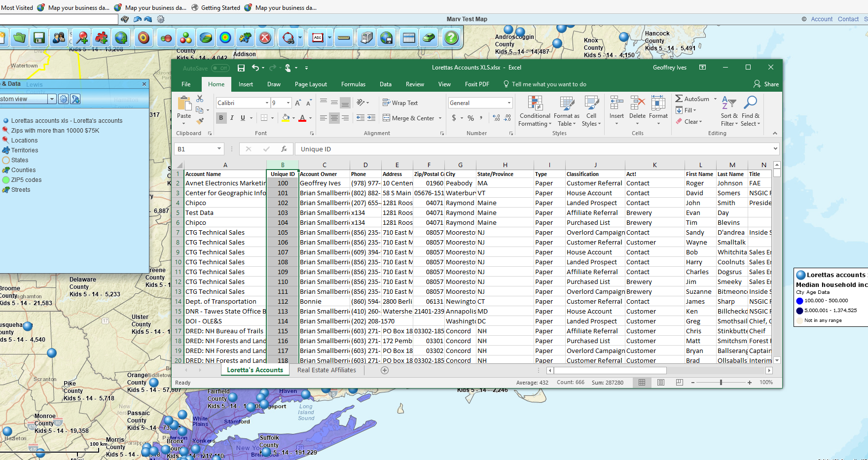Click the formula bar showing Unique ID
868x460 pixels.
point(534,149)
